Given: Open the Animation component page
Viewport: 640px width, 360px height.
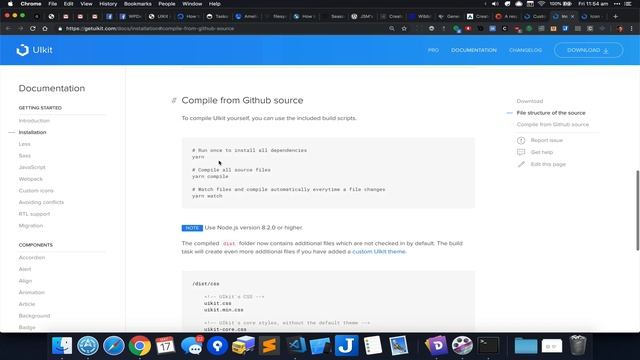Looking at the screenshot, I should click(31, 292).
